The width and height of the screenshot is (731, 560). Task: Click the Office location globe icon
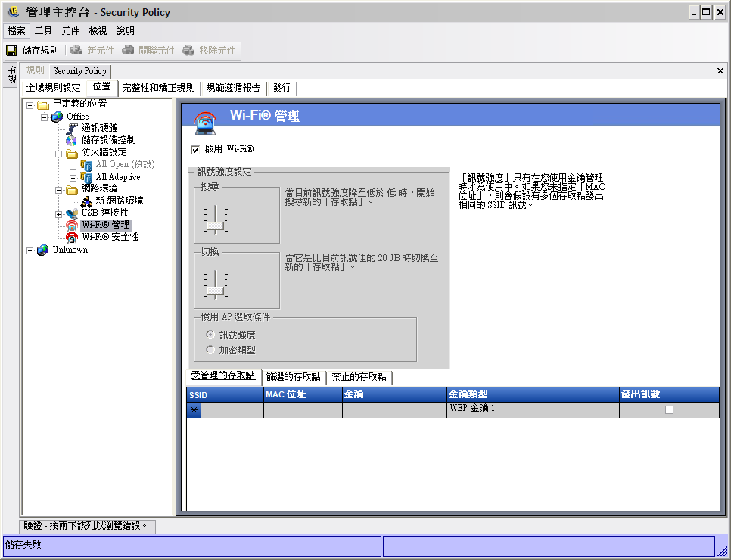[58, 117]
